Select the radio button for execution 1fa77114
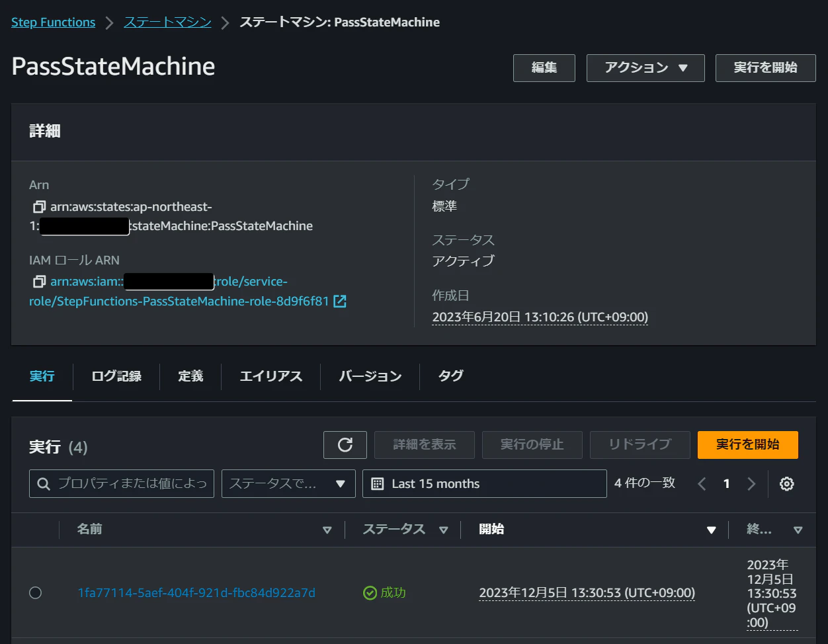 click(x=36, y=593)
